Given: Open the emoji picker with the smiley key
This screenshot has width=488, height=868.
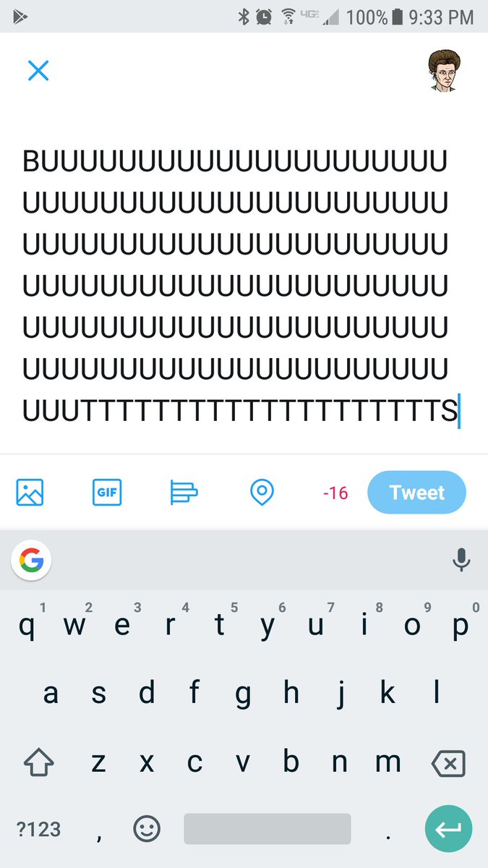Looking at the screenshot, I should pyautogui.click(x=147, y=829).
